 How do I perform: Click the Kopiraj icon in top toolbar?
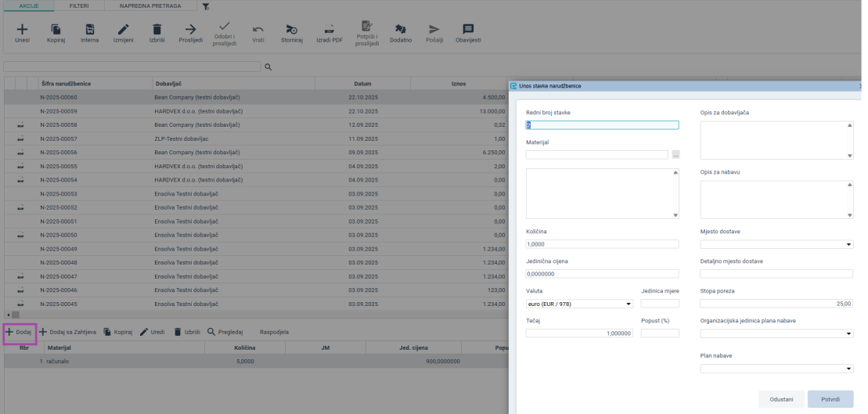pyautogui.click(x=56, y=29)
